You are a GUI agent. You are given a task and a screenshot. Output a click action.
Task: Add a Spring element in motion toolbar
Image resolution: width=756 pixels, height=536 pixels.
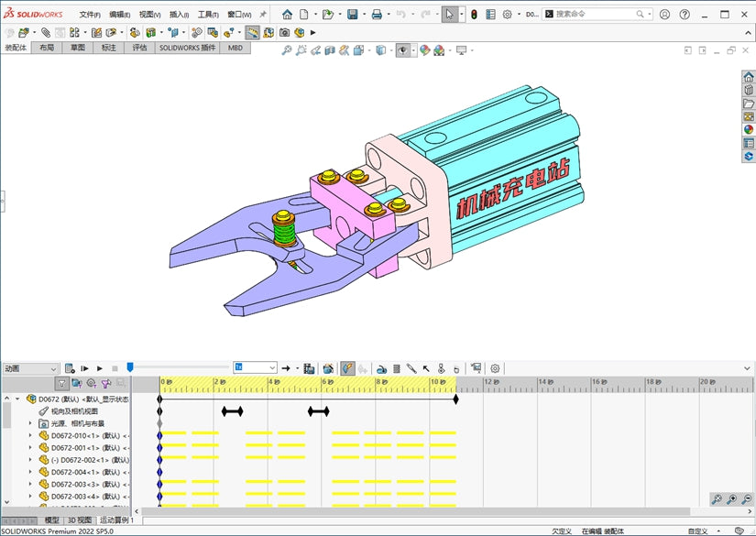396,368
